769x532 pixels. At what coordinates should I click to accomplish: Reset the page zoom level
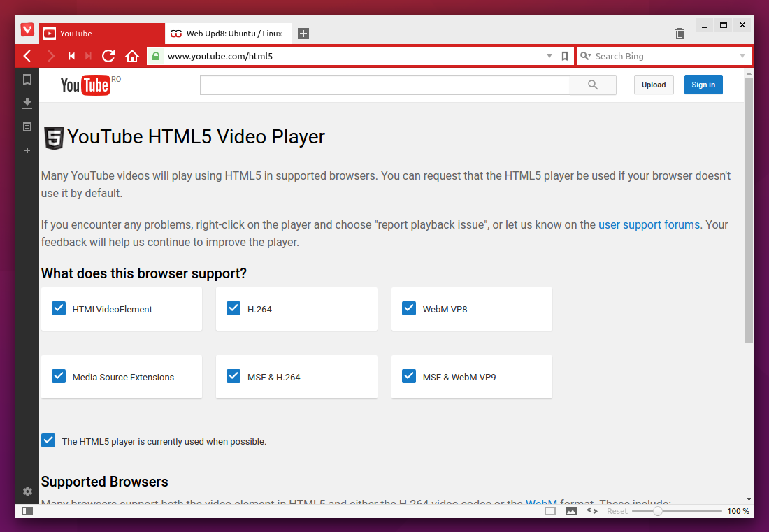coord(617,511)
